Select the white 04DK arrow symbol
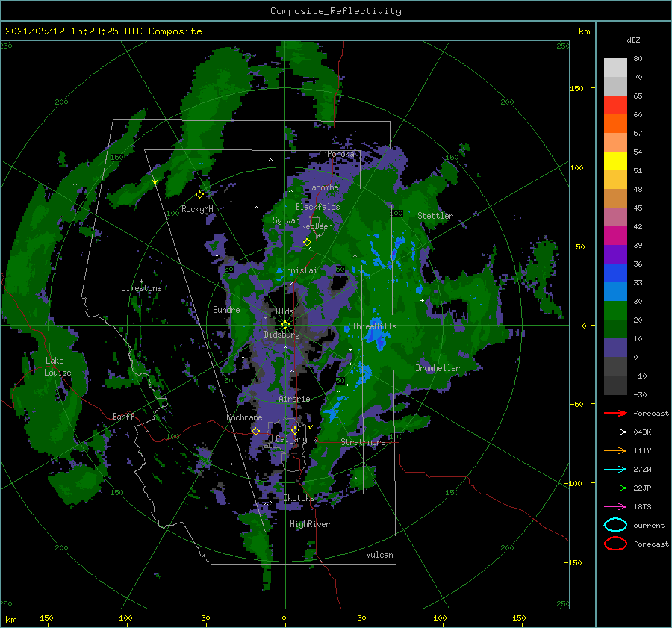The image size is (672, 628). click(x=615, y=432)
